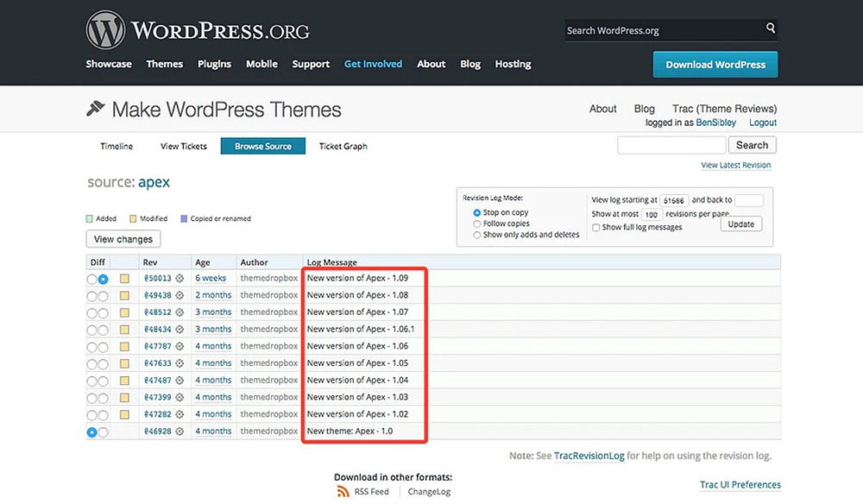
Task: Open changeset gear icon for revision 50013
Action: (x=180, y=279)
